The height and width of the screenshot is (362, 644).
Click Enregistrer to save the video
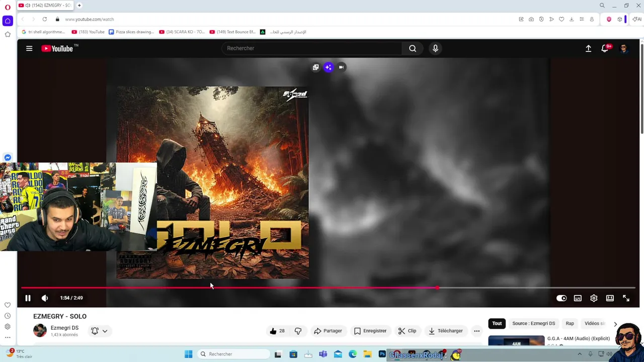click(370, 331)
